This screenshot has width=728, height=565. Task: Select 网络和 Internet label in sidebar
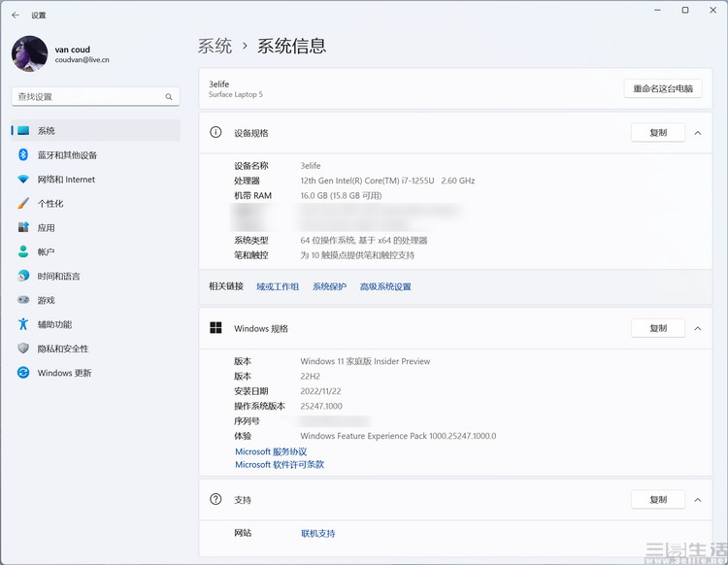[x=66, y=180]
